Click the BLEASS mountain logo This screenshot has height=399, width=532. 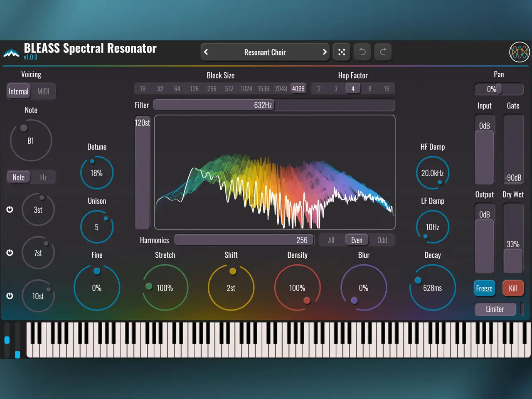(11, 53)
